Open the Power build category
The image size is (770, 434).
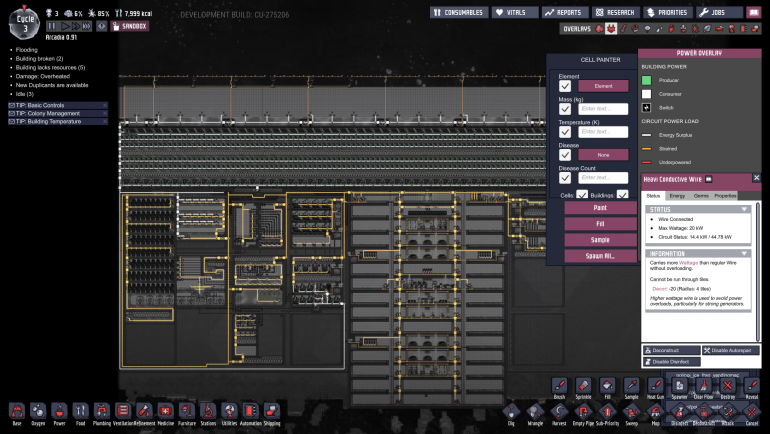(x=59, y=411)
